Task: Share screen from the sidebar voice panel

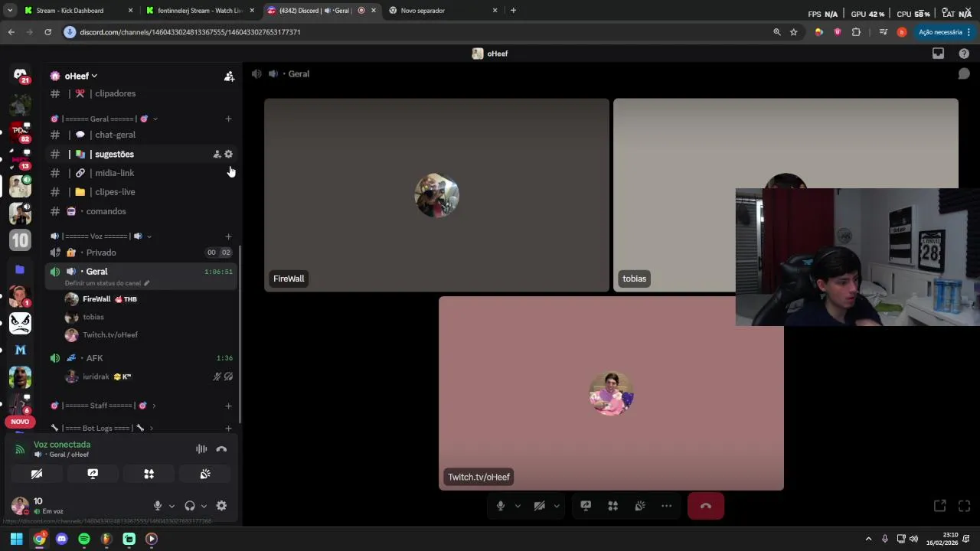Action: [93, 474]
